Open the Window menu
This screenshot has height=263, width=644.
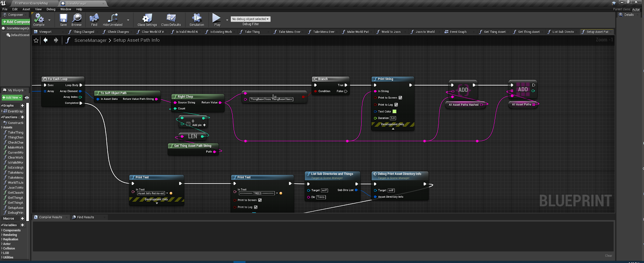(66, 9)
